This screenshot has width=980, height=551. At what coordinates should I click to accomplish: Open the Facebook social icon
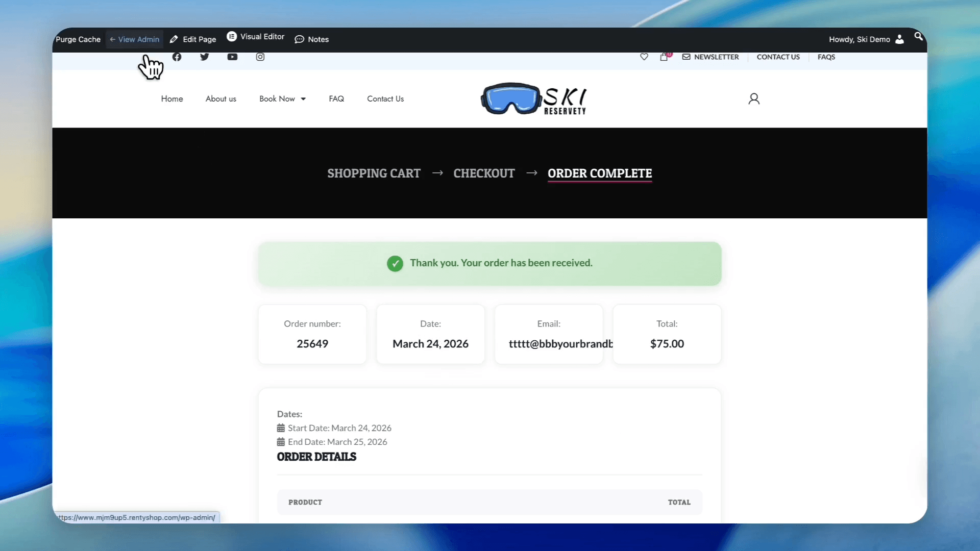point(177,57)
